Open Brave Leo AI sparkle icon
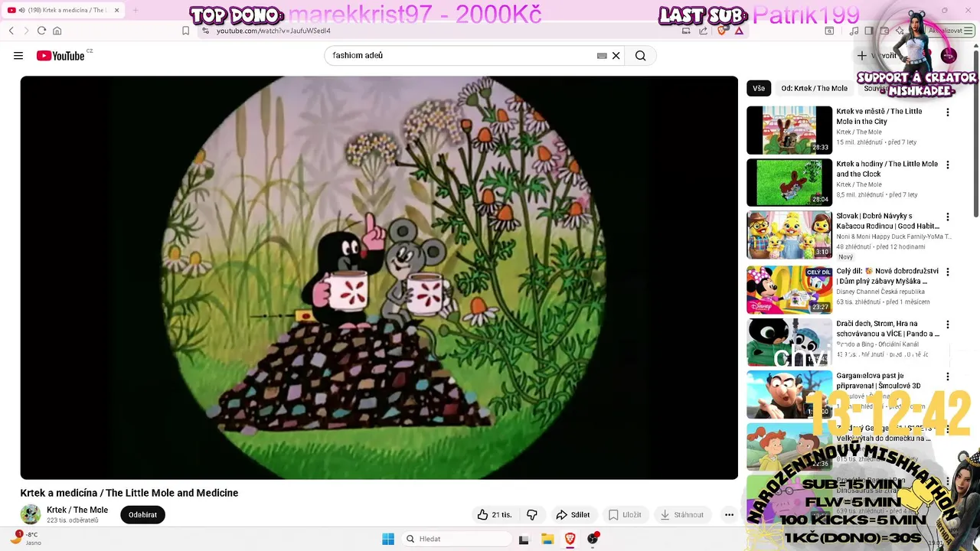Viewport: 980px width, 551px height. coord(900,31)
